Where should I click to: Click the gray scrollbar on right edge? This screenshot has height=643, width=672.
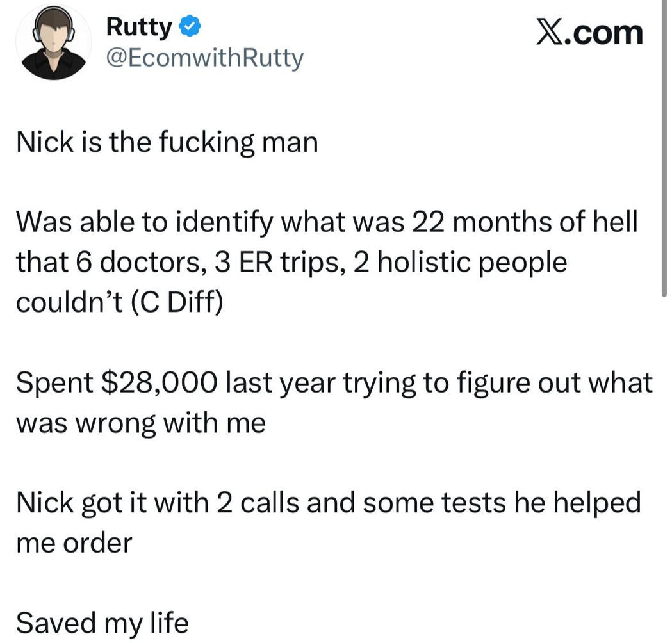(662, 147)
